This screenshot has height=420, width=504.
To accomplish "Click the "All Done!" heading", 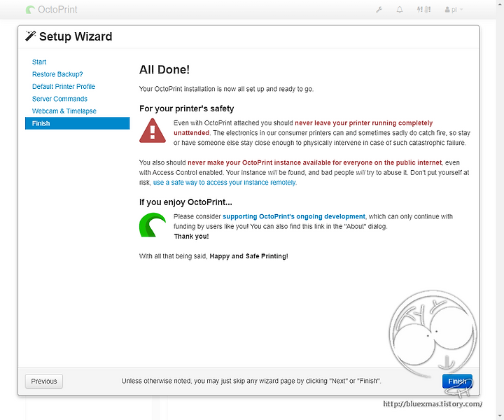I will (164, 69).
